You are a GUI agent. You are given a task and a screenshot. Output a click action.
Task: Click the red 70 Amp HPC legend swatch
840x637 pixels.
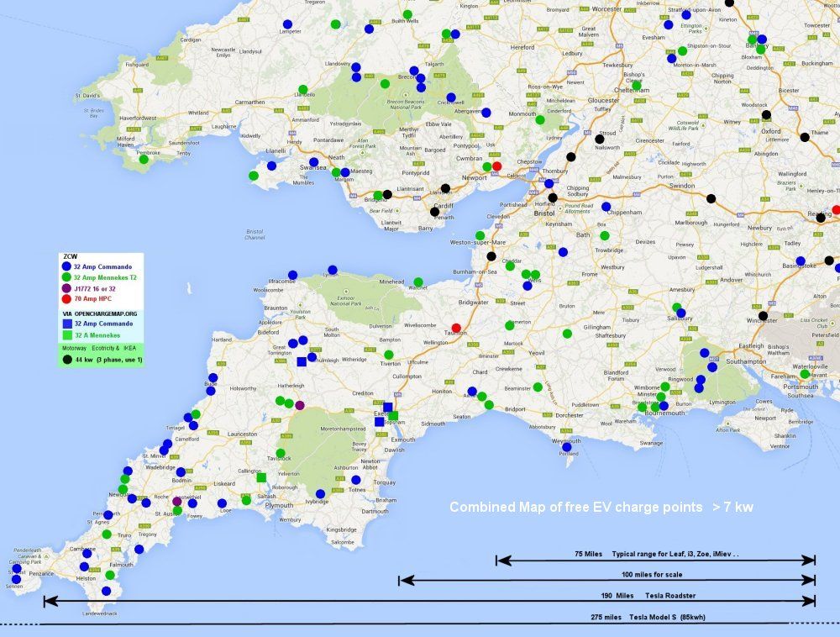[66, 299]
